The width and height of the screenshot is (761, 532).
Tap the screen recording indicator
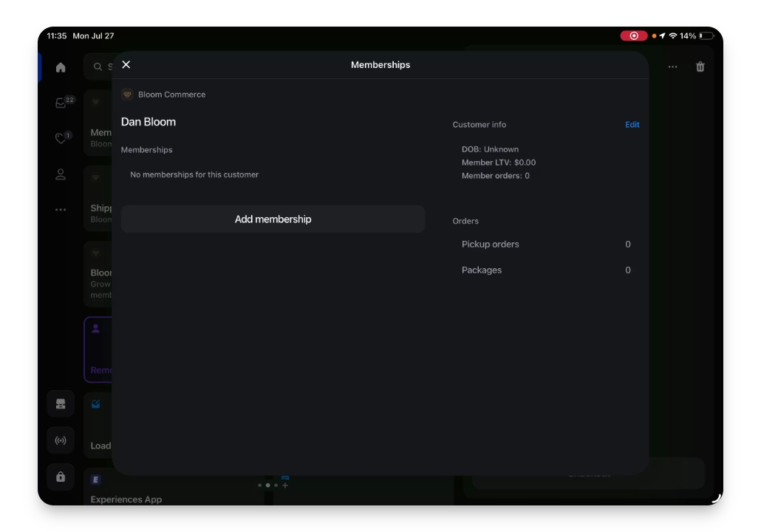coord(633,36)
